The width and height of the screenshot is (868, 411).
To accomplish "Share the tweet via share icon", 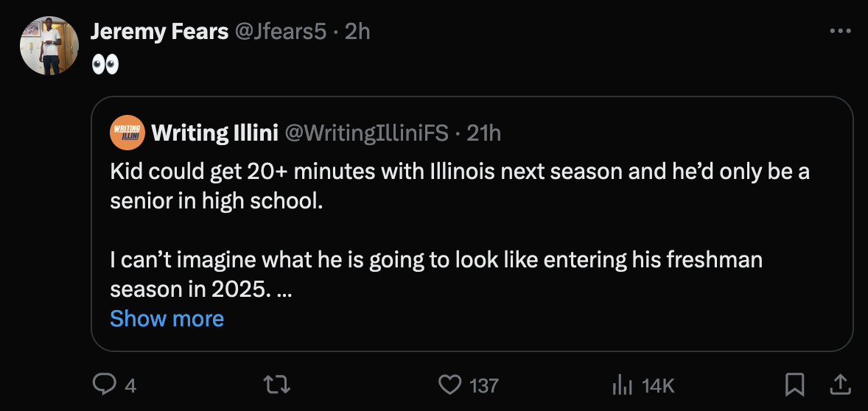I will [839, 384].
